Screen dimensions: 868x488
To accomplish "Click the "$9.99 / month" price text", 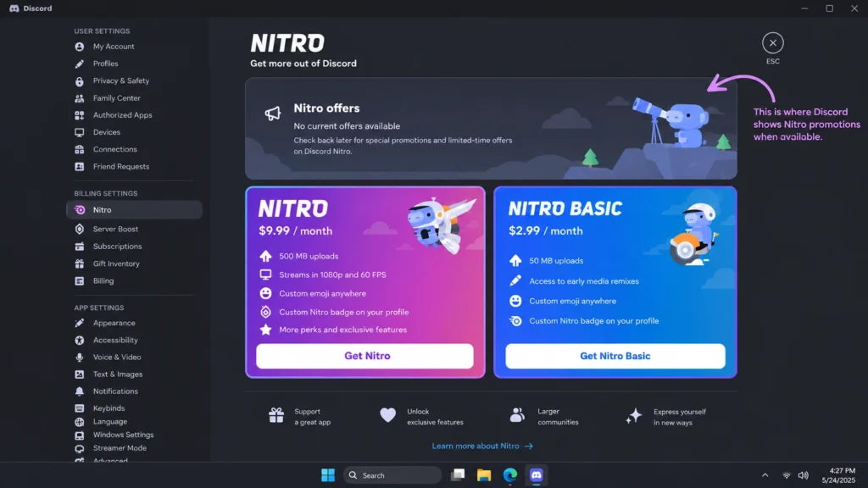I will 296,230.
